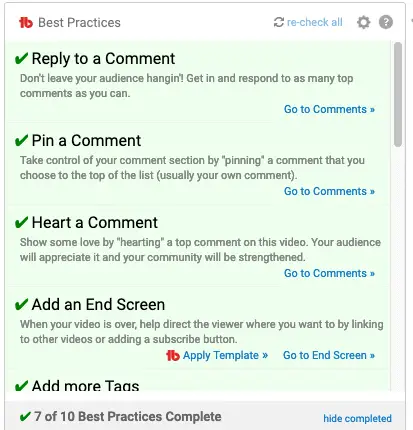Go to Comments under Heart a Comment
413x430 pixels.
tap(329, 273)
